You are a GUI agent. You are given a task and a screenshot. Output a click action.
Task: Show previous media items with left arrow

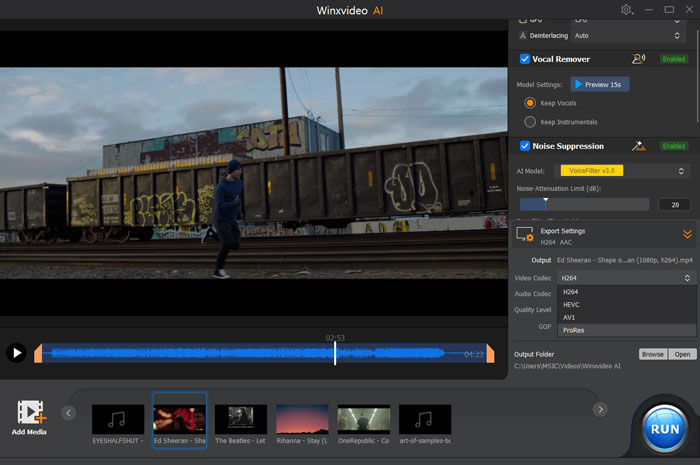click(x=68, y=413)
